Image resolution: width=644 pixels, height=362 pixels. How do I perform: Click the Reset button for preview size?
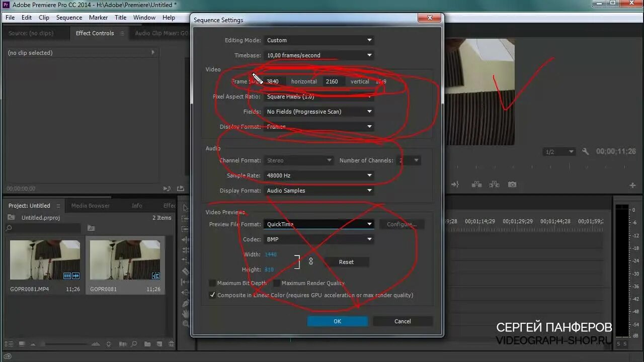pos(346,262)
